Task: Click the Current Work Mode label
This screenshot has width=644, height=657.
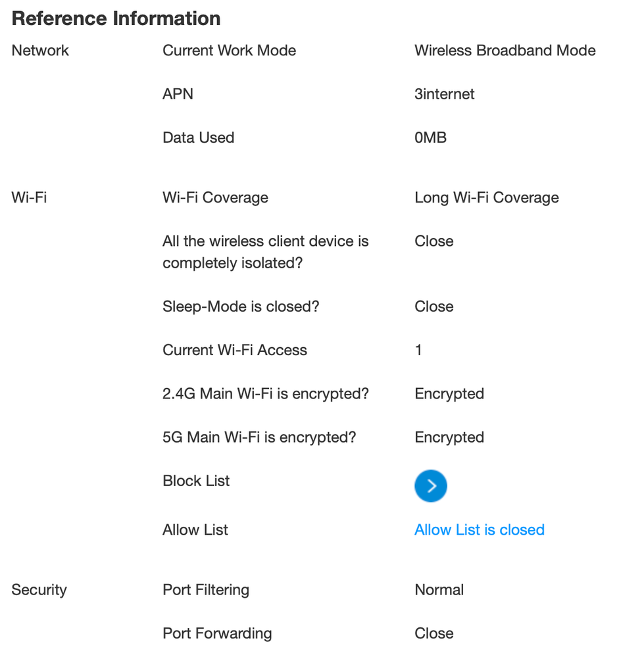Action: click(229, 51)
